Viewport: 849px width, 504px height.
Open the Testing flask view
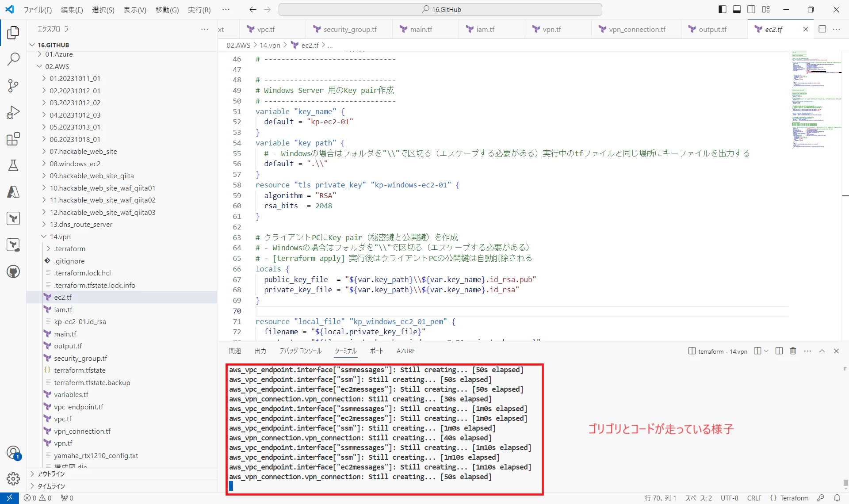pos(13,165)
